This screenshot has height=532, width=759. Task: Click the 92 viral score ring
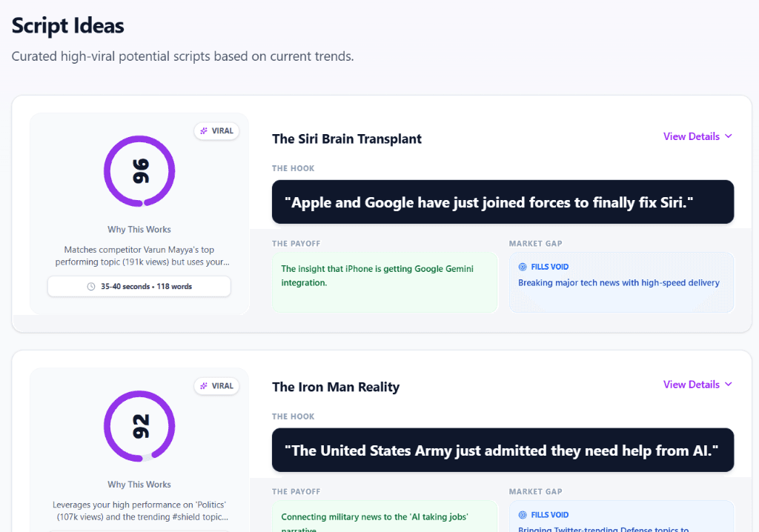[139, 425]
